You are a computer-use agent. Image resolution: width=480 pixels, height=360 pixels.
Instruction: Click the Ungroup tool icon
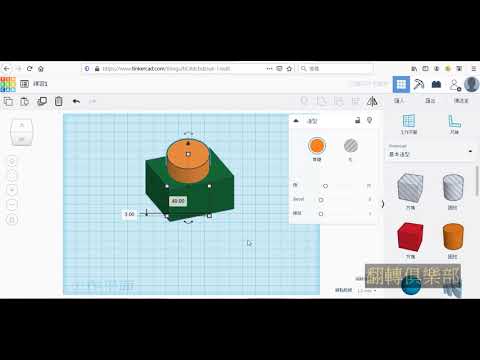(339, 101)
